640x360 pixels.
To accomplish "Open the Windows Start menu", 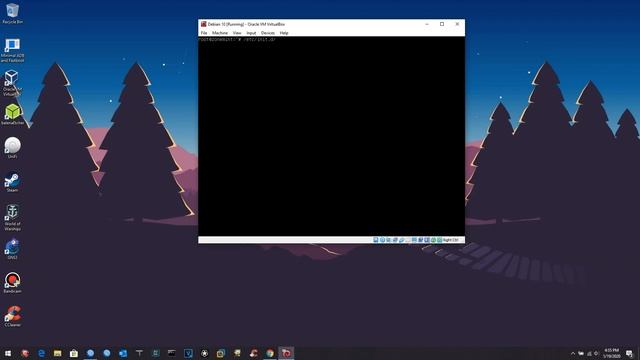I will pos(8,353).
